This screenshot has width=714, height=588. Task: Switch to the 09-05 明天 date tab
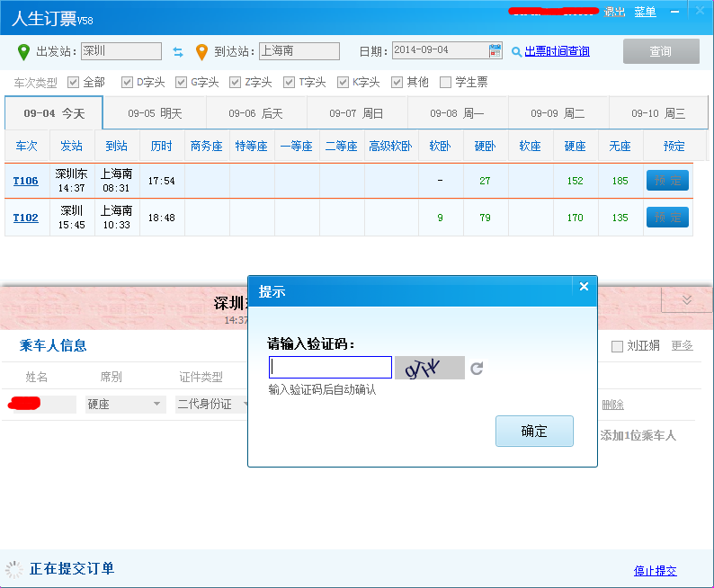coord(154,113)
